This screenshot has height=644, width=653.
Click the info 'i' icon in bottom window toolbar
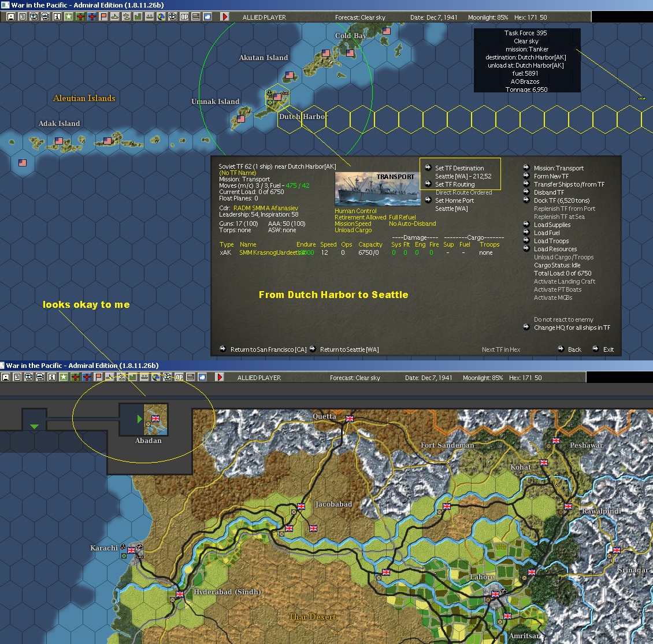pyautogui.click(x=51, y=377)
